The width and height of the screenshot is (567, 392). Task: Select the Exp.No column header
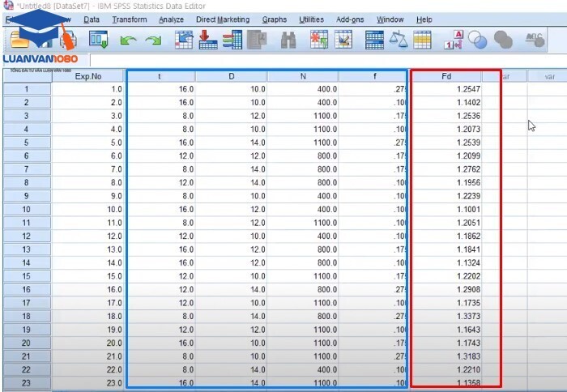[87, 76]
